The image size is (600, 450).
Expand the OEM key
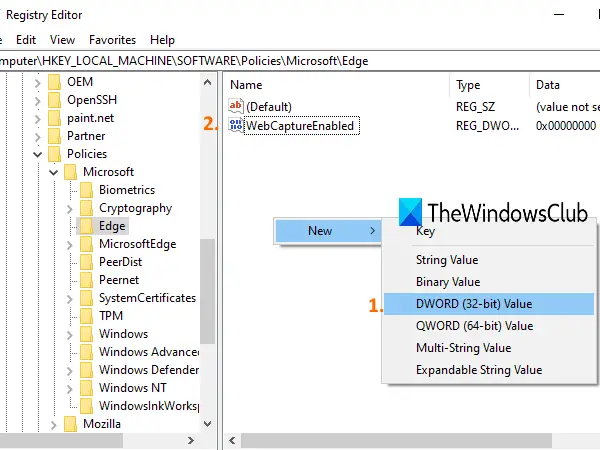[x=38, y=83]
